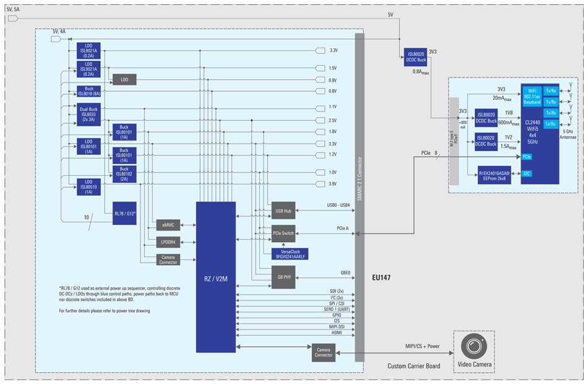Click the 1.1V rail label

pos(332,107)
